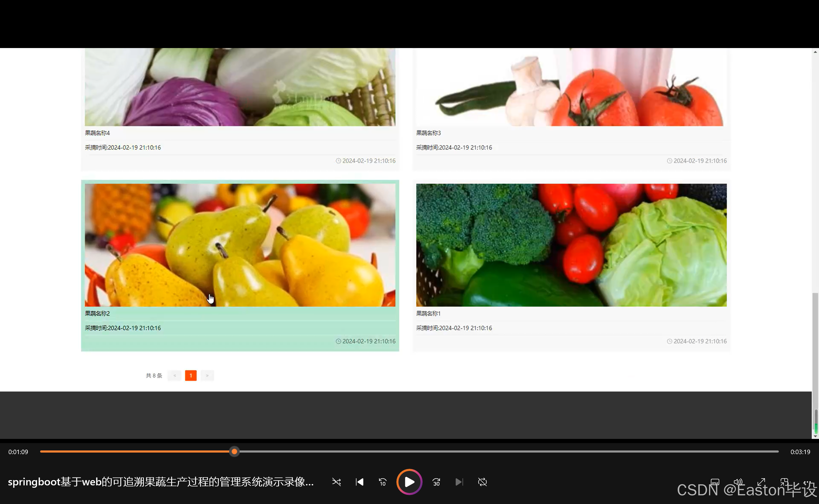Click the previous page arrow
Viewport: 819px width, 504px height.
(174, 375)
